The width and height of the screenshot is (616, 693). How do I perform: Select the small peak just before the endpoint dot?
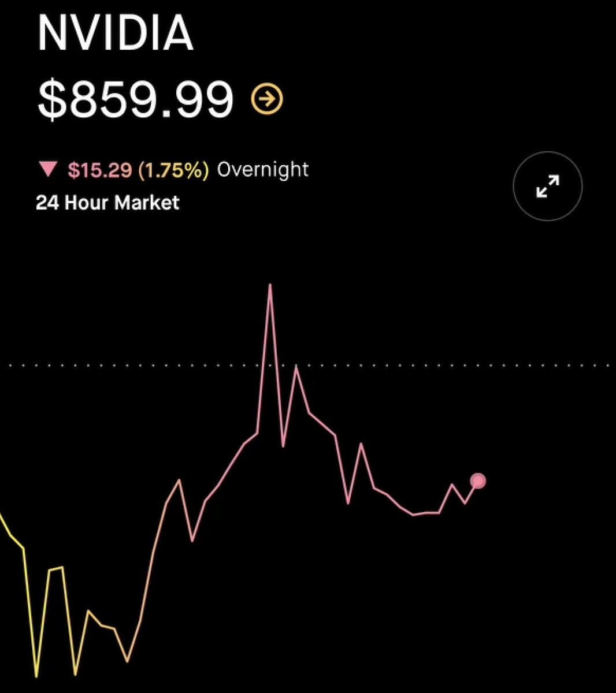pyautogui.click(x=452, y=486)
